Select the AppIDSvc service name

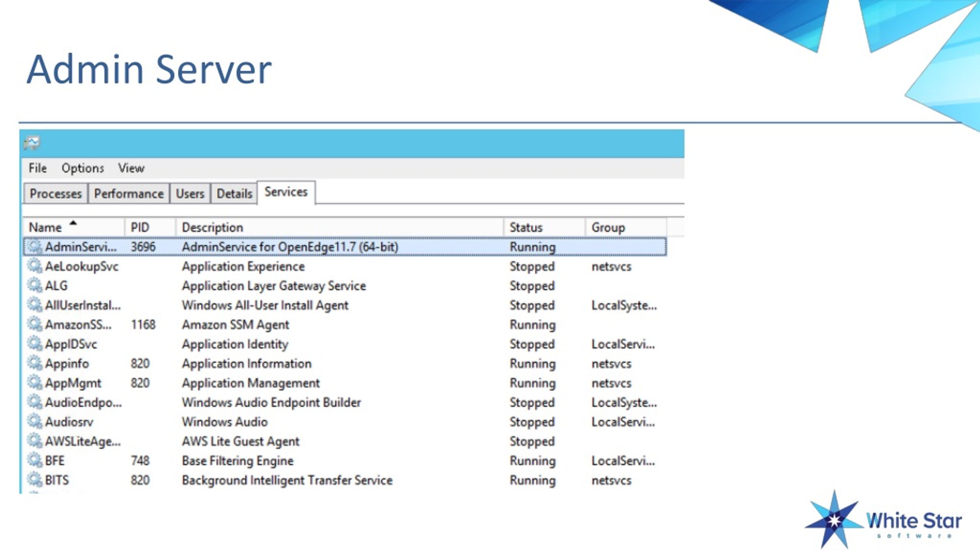[x=71, y=344]
